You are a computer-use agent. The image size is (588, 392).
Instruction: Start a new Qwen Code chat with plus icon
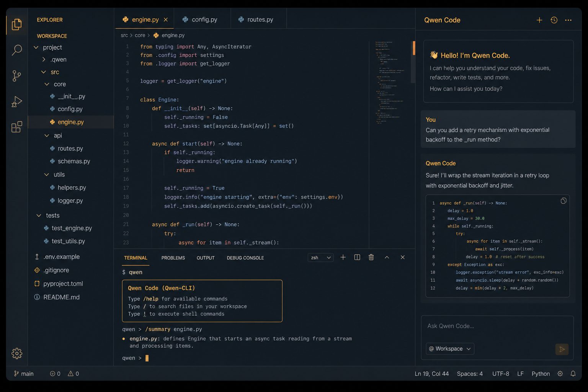[x=539, y=20]
